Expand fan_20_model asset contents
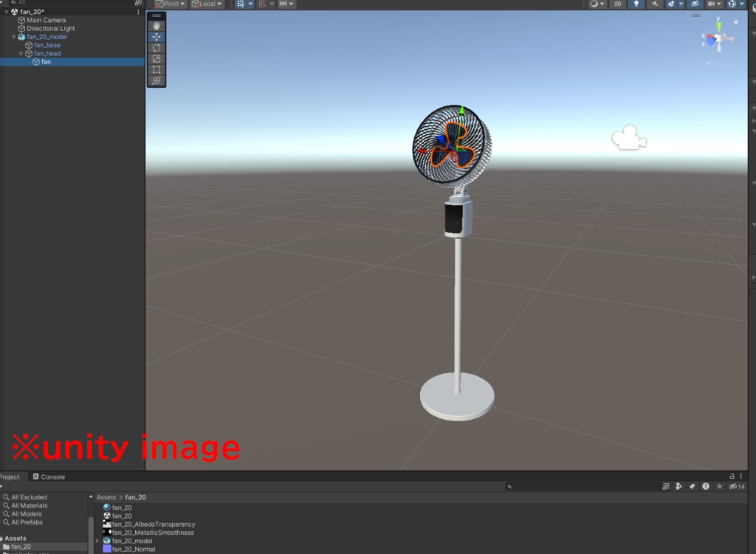The width and height of the screenshot is (756, 554). 98,541
